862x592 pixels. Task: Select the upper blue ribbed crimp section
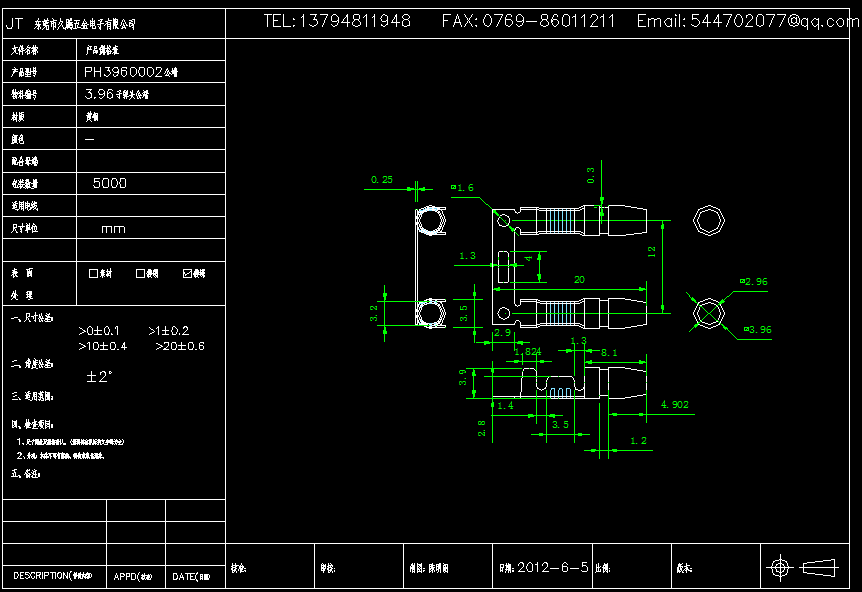[566, 221]
